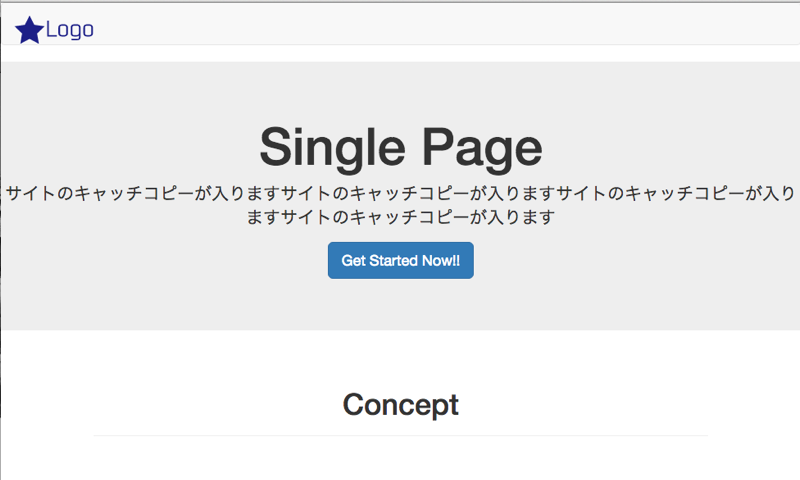Select the "Concept" section heading
The height and width of the screenshot is (480, 800).
coord(401,405)
